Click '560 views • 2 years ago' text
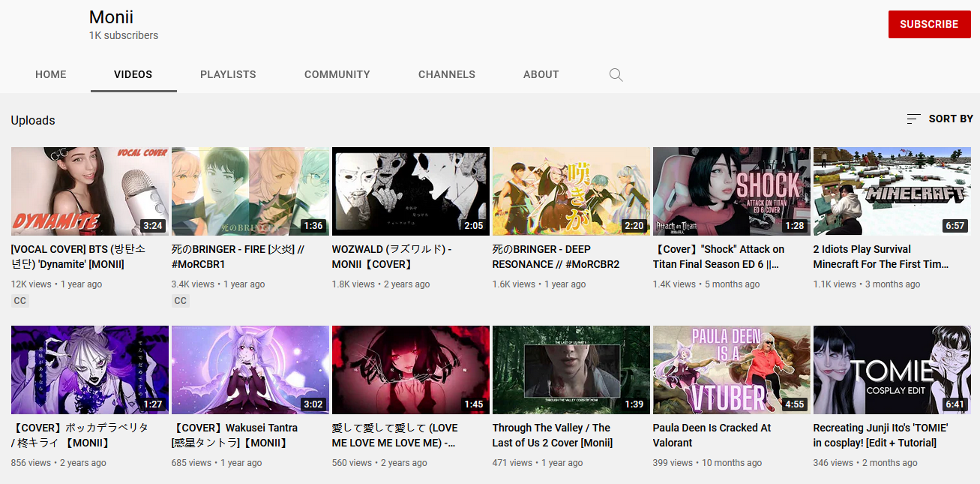This screenshot has height=484, width=980. point(380,463)
